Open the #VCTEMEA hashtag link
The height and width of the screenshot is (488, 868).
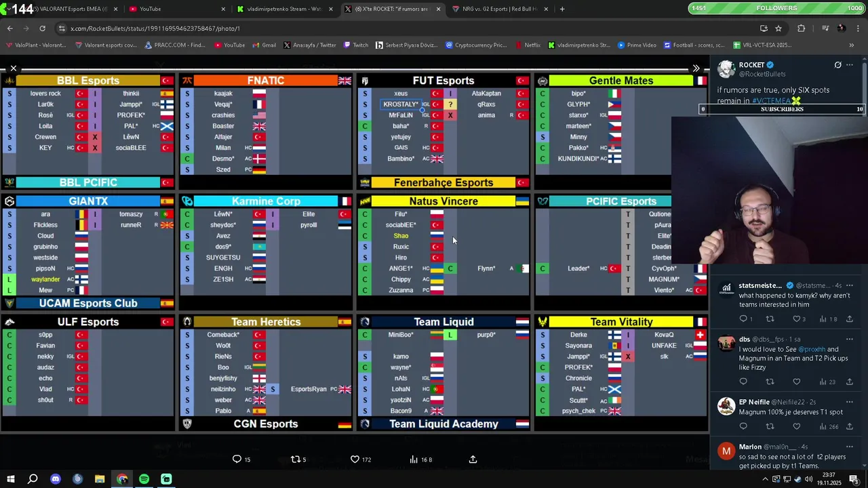tap(772, 101)
